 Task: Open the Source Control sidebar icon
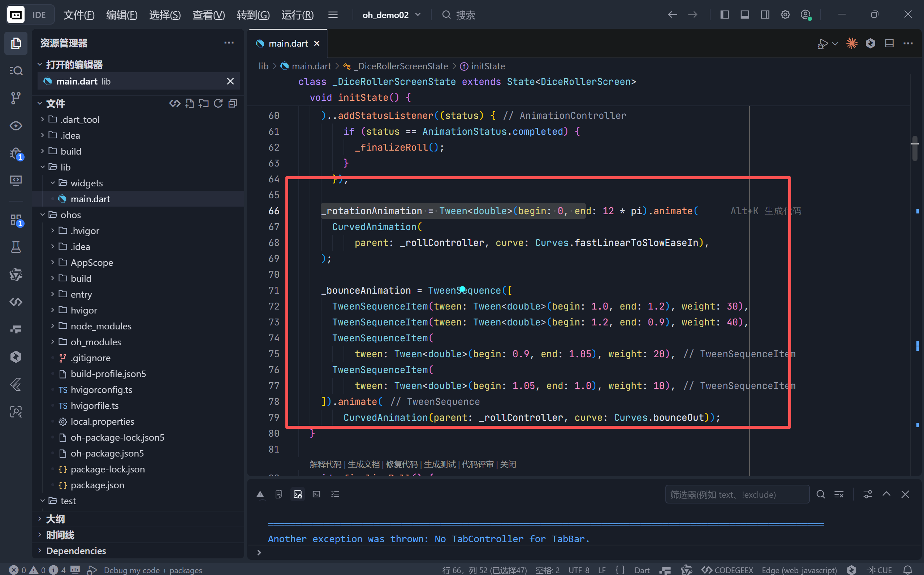coord(16,98)
